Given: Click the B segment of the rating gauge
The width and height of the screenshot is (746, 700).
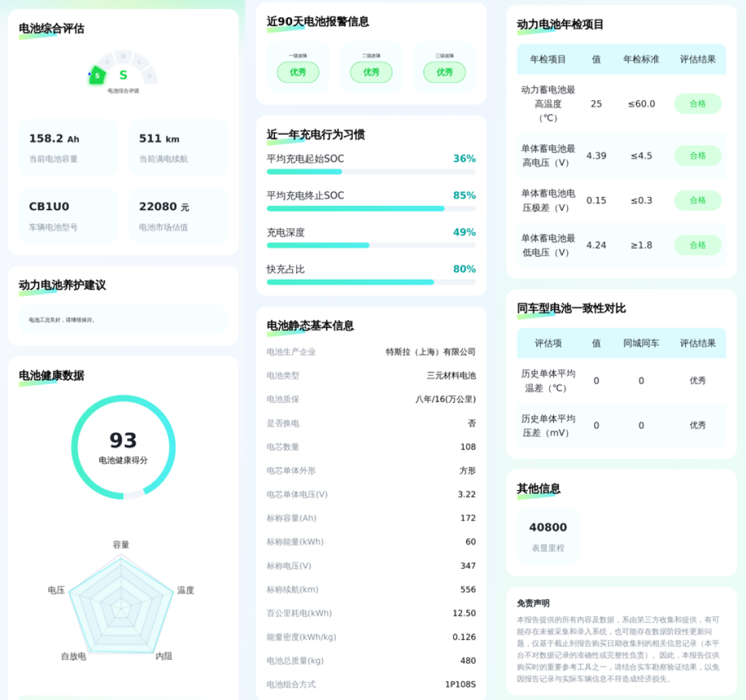Looking at the screenshot, I should [123, 56].
